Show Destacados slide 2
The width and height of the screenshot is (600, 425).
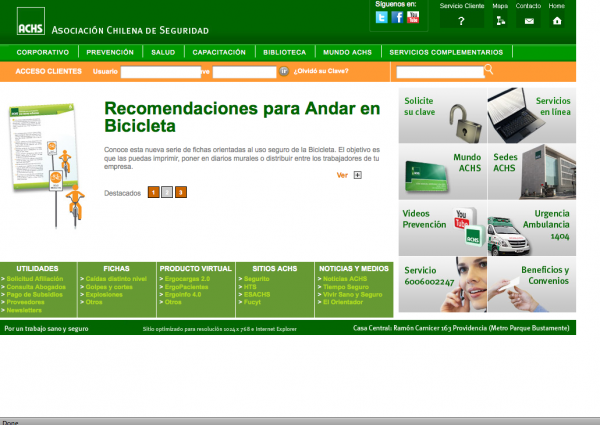click(x=167, y=192)
